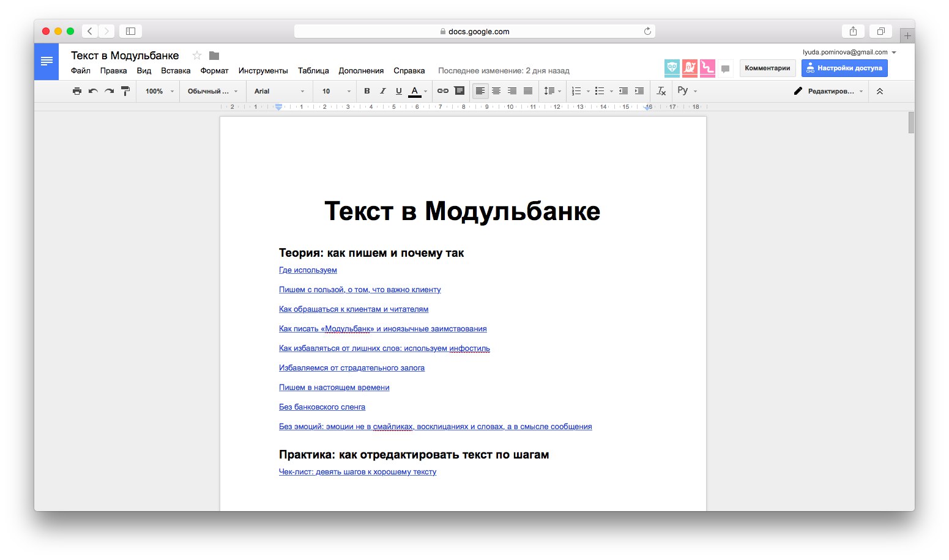
Task: Expand bulleted list options arrow
Action: tap(611, 91)
